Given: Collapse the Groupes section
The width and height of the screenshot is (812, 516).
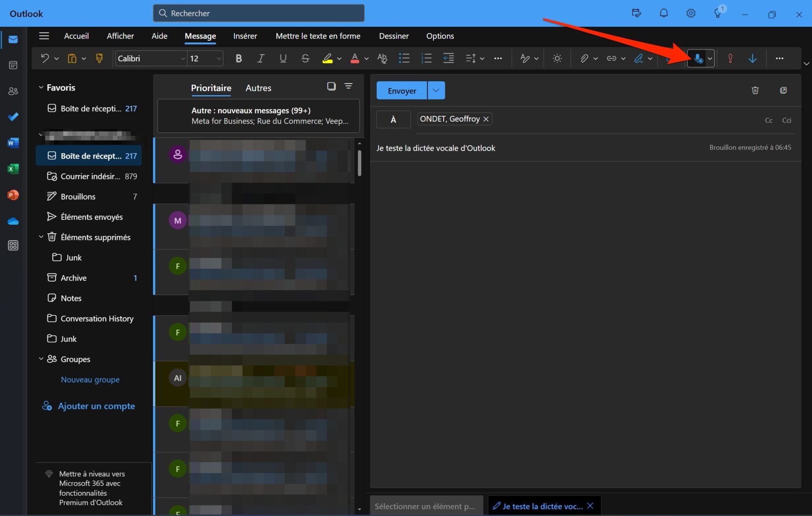Looking at the screenshot, I should point(41,359).
